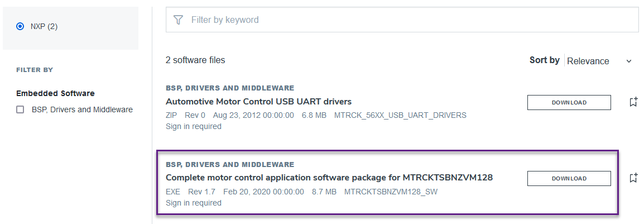Click the Embedded Software filter heading
The image size is (644, 224).
pyautogui.click(x=55, y=93)
